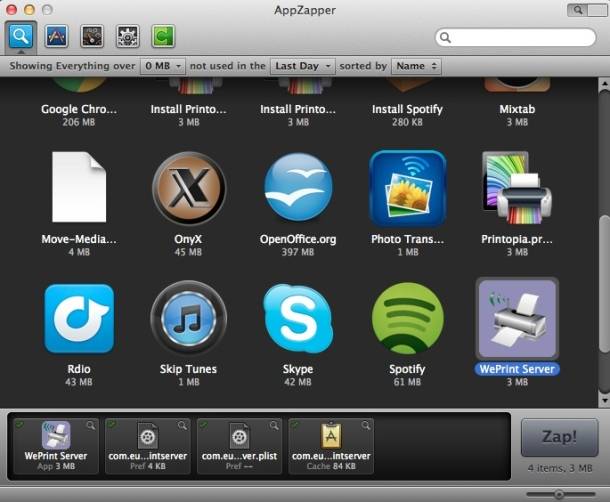Click the scroll up arrow
This screenshot has height=502, width=610.
(604, 83)
